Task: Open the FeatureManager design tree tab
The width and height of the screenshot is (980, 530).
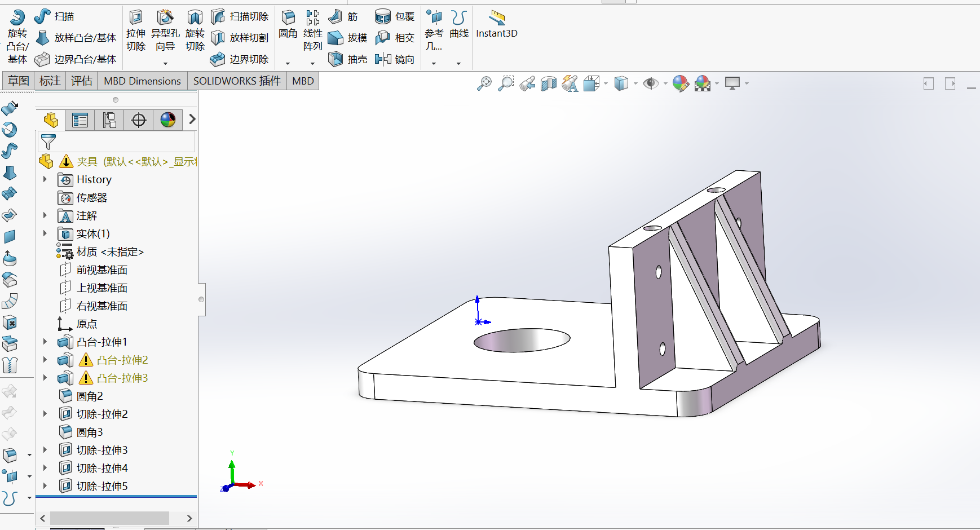Action: [x=51, y=120]
